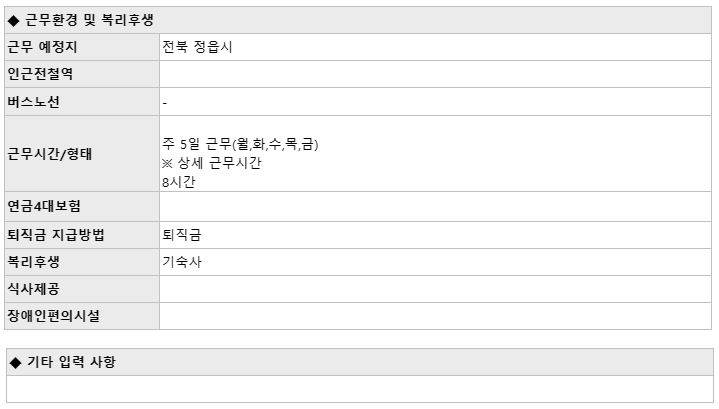Click the diamond icon beside 기타 입력 사항

point(16,363)
